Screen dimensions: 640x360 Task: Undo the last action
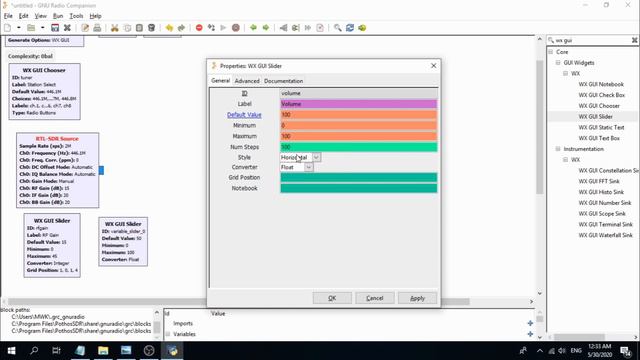169,28
